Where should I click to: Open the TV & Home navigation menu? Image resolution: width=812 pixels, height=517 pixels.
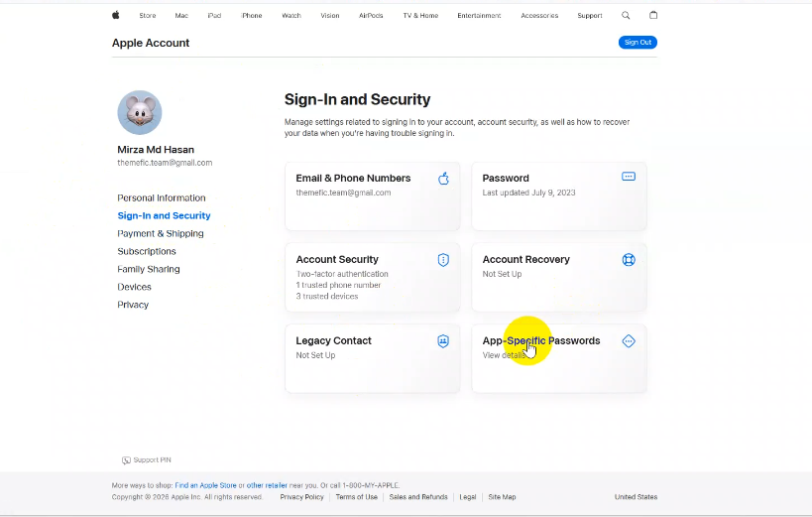point(420,16)
